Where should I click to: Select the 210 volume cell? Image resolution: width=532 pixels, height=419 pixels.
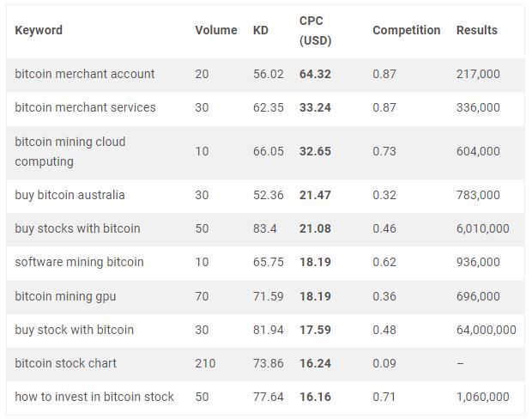coord(205,363)
